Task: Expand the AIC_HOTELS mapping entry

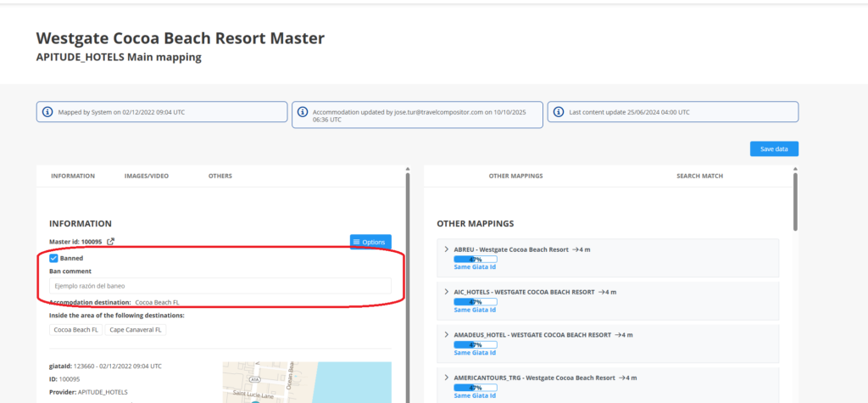Action: [x=447, y=292]
